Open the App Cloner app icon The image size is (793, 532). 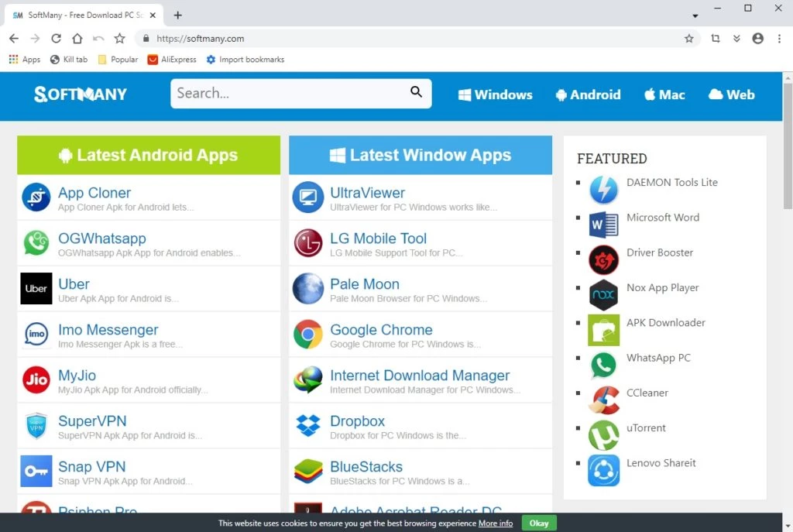pyautogui.click(x=36, y=197)
